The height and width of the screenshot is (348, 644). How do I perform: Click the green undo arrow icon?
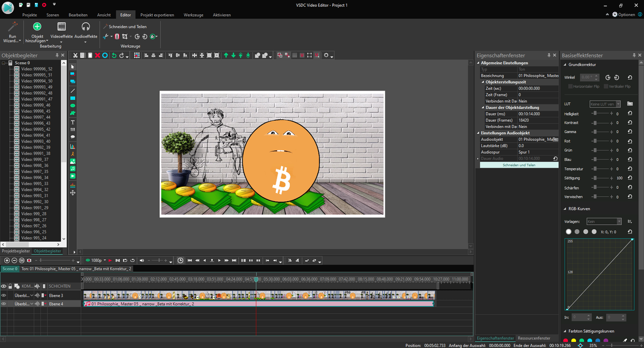click(114, 55)
